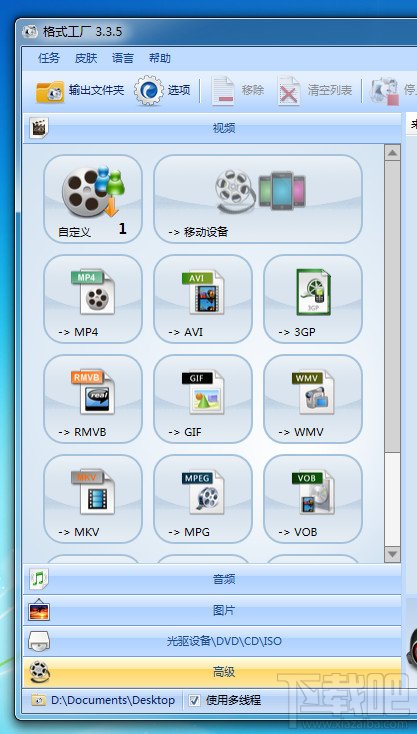
Task: Toggle the 使用多线程 checkbox
Action: tap(194, 700)
